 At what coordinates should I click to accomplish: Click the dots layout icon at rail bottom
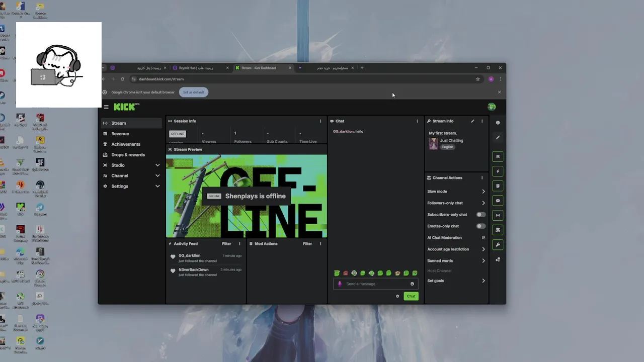pyautogui.click(x=498, y=259)
